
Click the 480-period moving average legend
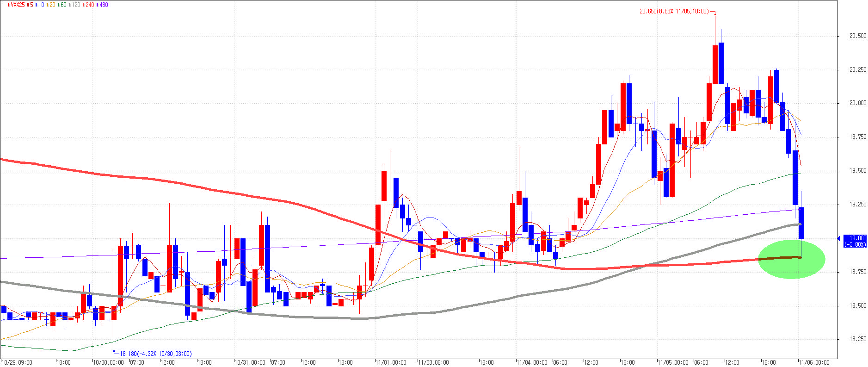coord(103,5)
